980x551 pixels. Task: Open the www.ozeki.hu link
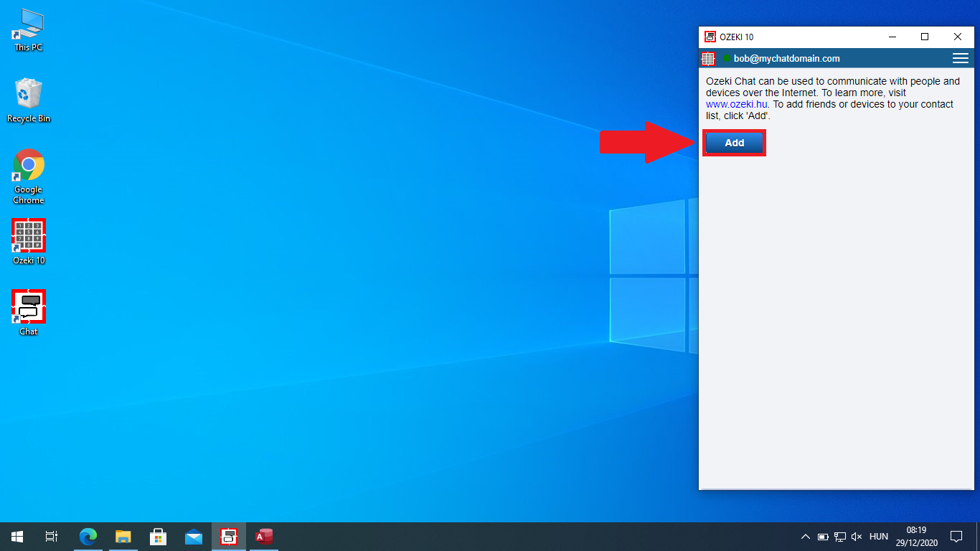[x=737, y=104]
